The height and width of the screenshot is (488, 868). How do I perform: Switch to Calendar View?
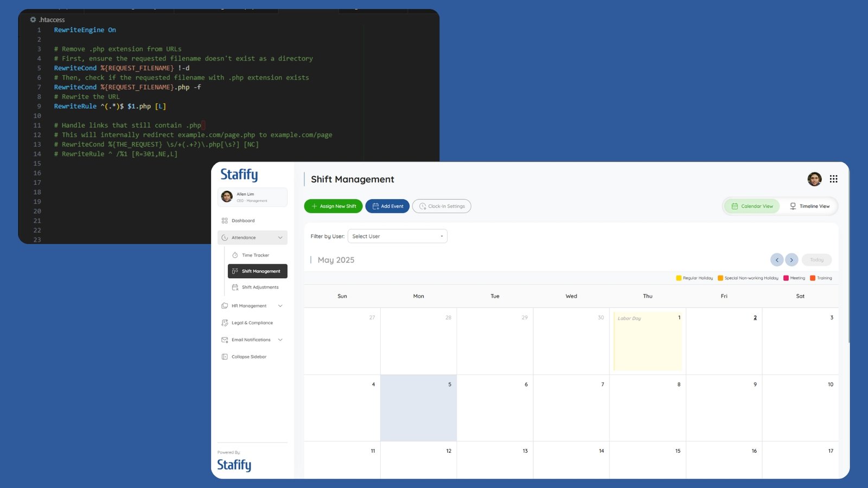(x=752, y=206)
